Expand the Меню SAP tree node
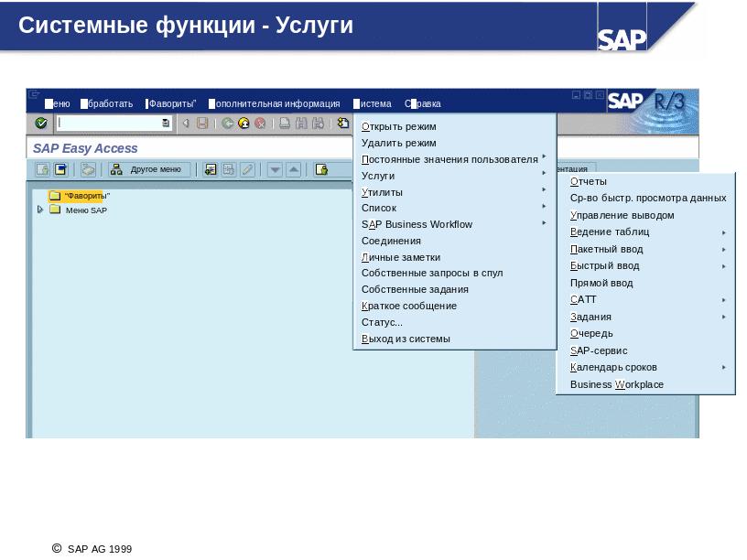This screenshot has width=747, height=560. point(40,210)
